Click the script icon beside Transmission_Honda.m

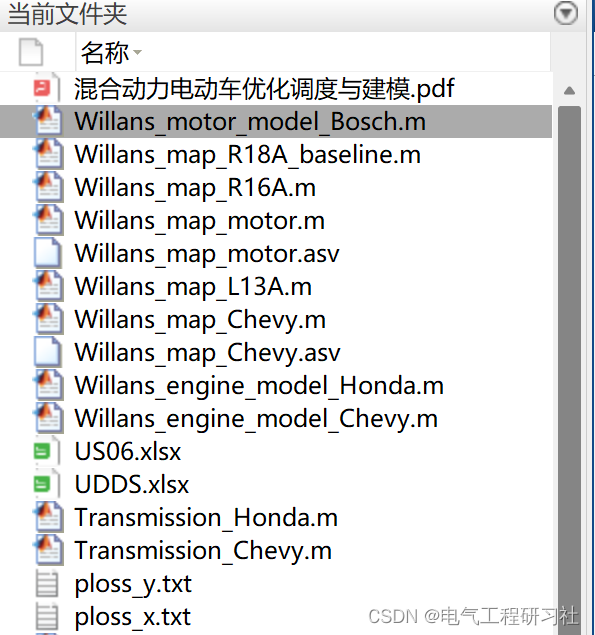tap(48, 517)
